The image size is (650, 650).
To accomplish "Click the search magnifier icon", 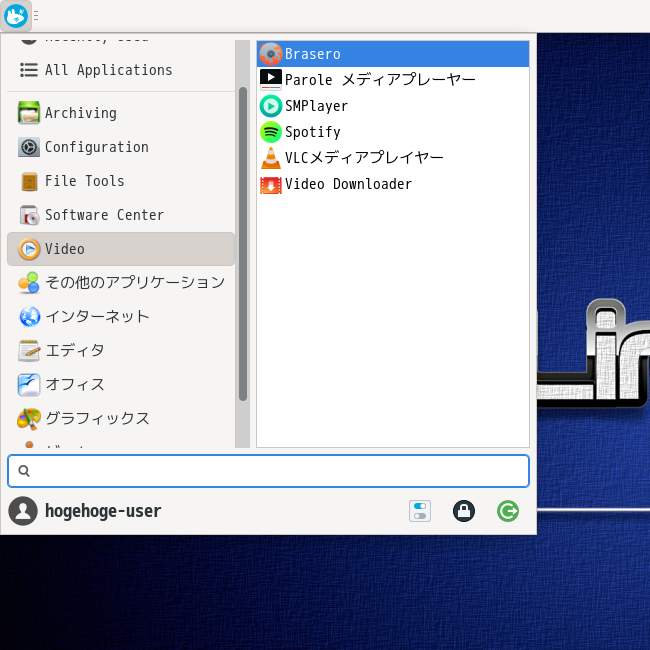I will (24, 471).
